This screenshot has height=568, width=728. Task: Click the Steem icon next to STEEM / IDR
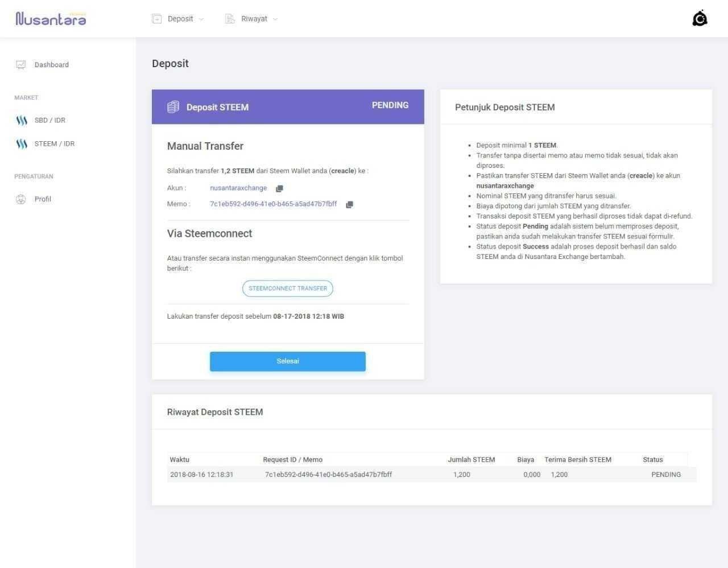[22, 144]
